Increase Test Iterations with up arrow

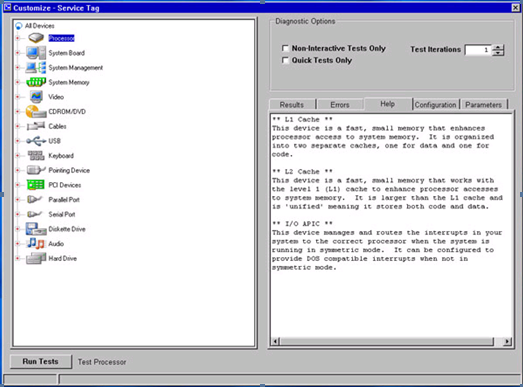[498, 47]
